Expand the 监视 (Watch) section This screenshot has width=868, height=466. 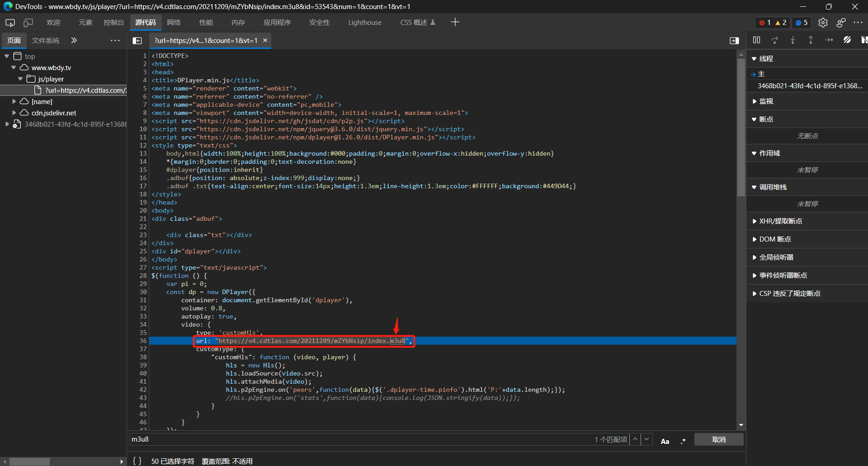(807, 101)
